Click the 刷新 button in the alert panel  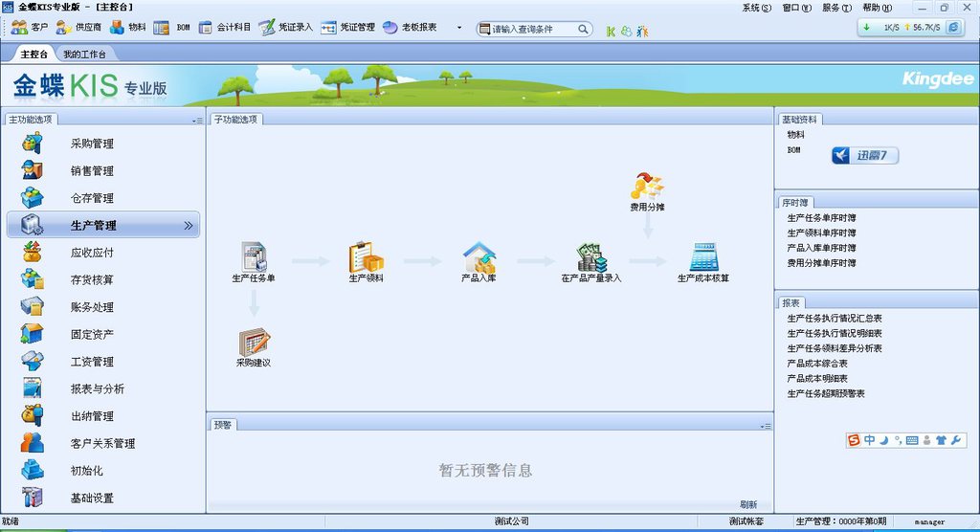pyautogui.click(x=748, y=504)
